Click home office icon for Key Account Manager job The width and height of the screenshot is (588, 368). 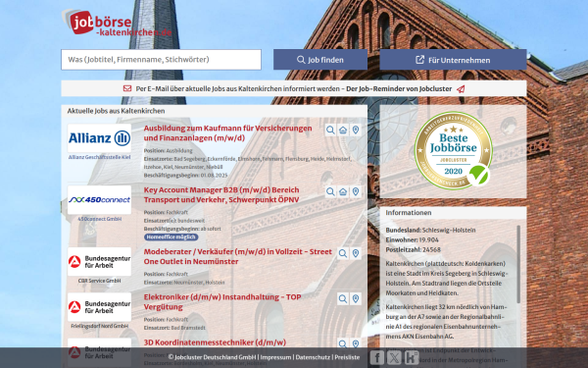(343, 191)
